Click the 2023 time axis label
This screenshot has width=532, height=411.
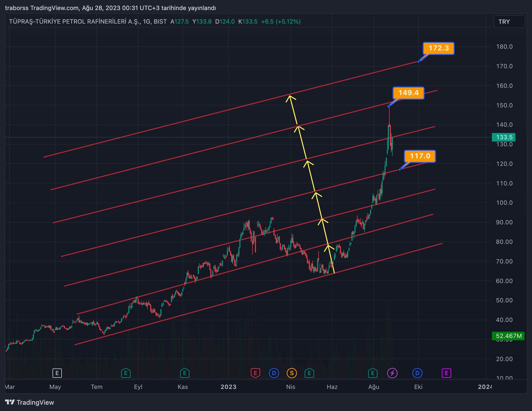pyautogui.click(x=229, y=387)
